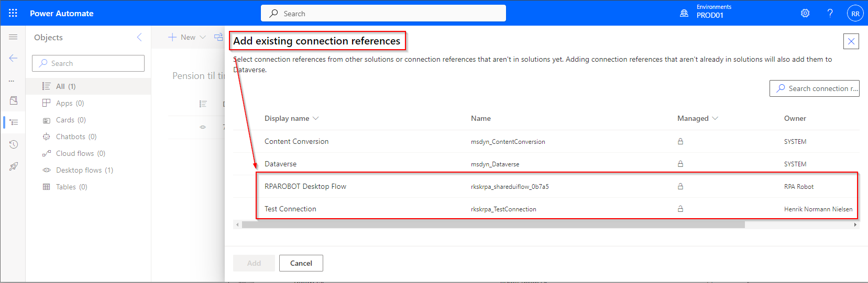Click lock icon in Content Conversion row
Screen dimensions: 868x283
pyautogui.click(x=680, y=141)
